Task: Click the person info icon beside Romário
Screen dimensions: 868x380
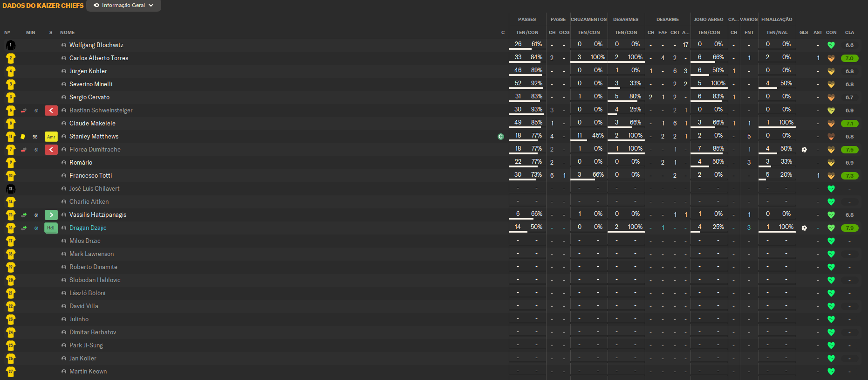Action: coord(64,163)
